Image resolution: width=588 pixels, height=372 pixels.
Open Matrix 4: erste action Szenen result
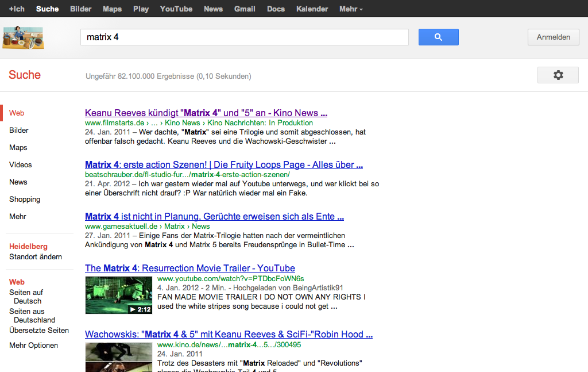224,165
